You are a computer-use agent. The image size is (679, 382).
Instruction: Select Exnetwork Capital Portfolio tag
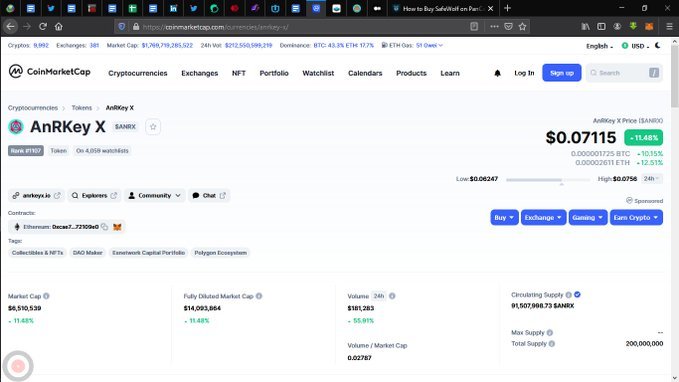point(149,253)
